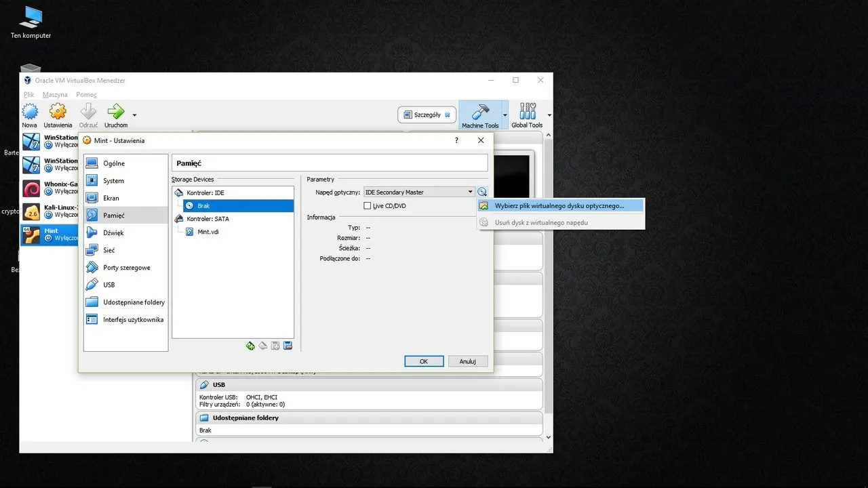Confirm settings with OK button
The width and height of the screenshot is (868, 488).
coord(424,361)
